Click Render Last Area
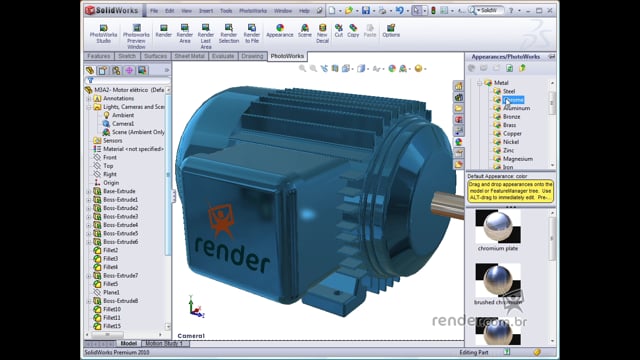The image size is (640, 360). [206, 36]
